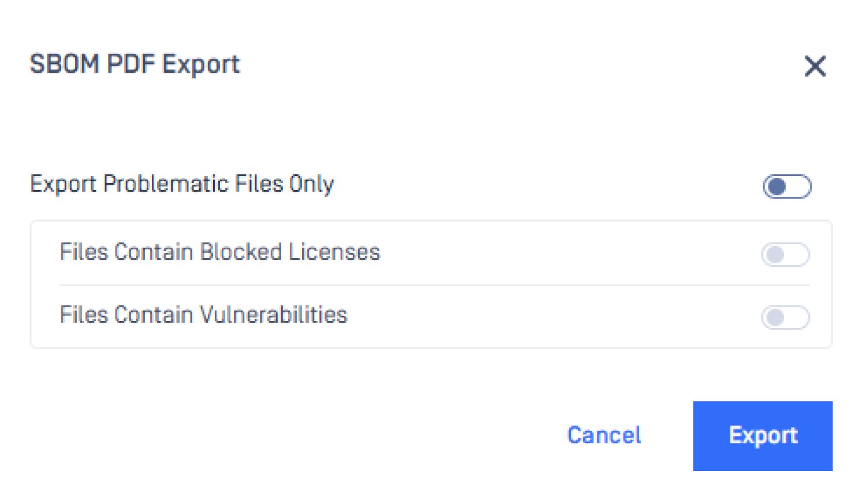Click the Export button
866x504 pixels.
762,436
